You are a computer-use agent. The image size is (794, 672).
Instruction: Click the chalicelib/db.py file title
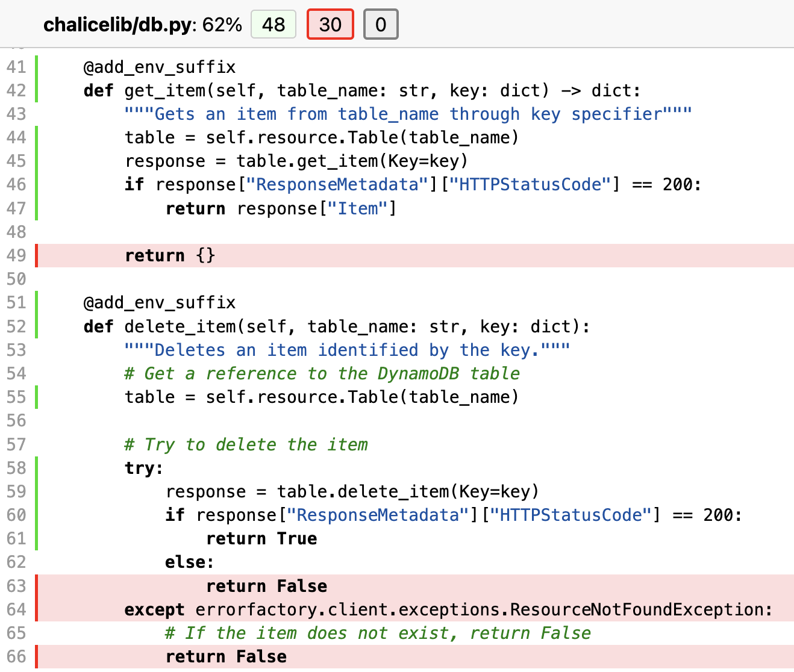119,25
